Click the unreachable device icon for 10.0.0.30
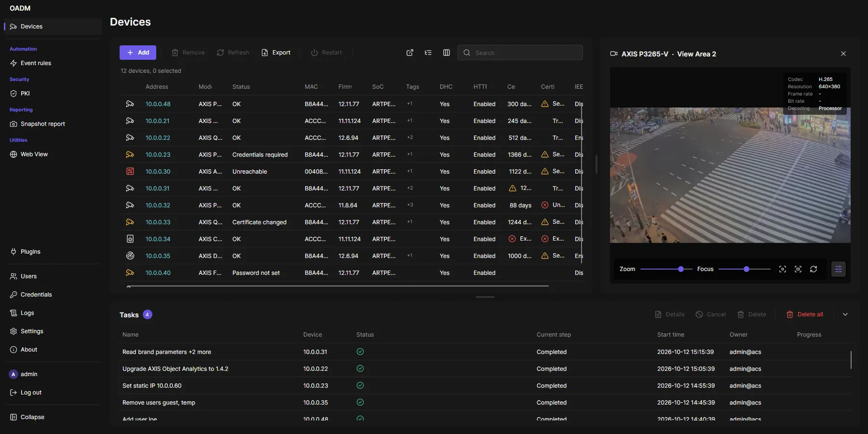Image resolution: width=868 pixels, height=434 pixels. (130, 171)
